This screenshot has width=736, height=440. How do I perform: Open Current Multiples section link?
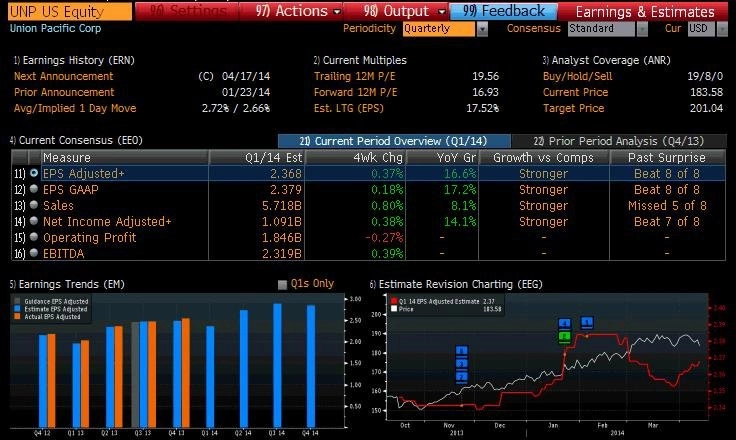360,60
